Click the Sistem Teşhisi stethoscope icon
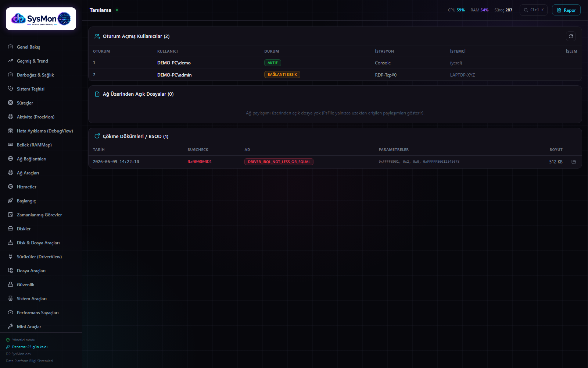 (10, 89)
